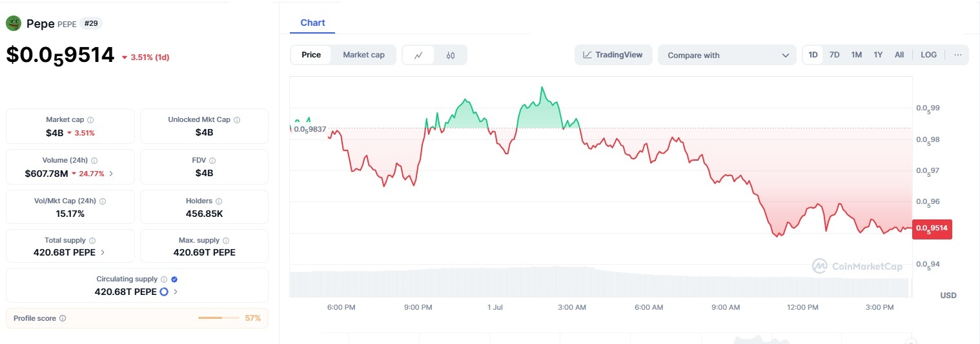Click the 1 Jul date axis label

click(x=495, y=307)
